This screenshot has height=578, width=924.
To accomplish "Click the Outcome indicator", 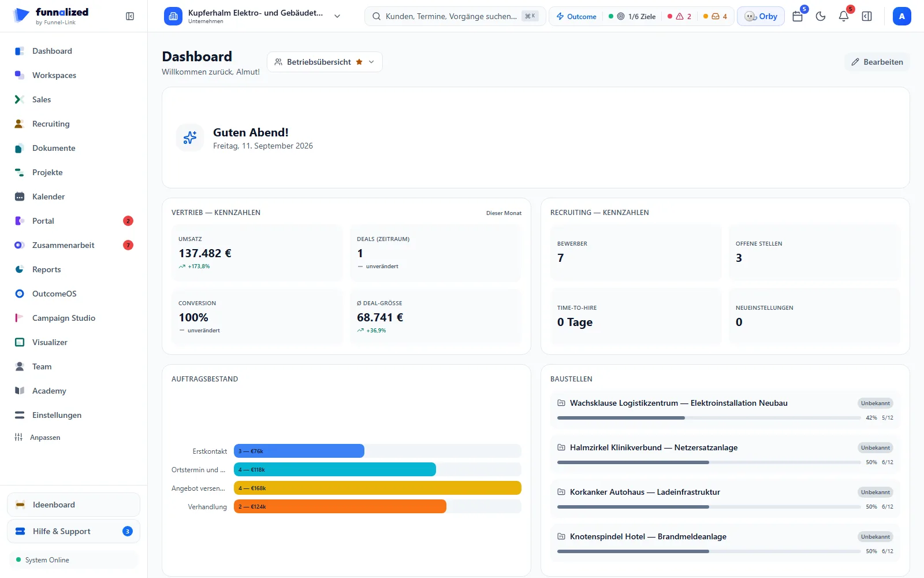I will (576, 16).
